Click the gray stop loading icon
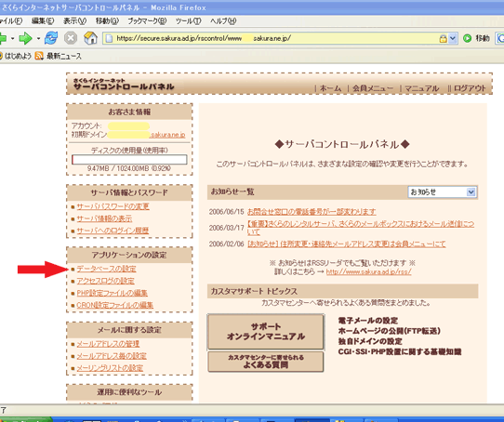The width and height of the screenshot is (504, 422). (71, 38)
